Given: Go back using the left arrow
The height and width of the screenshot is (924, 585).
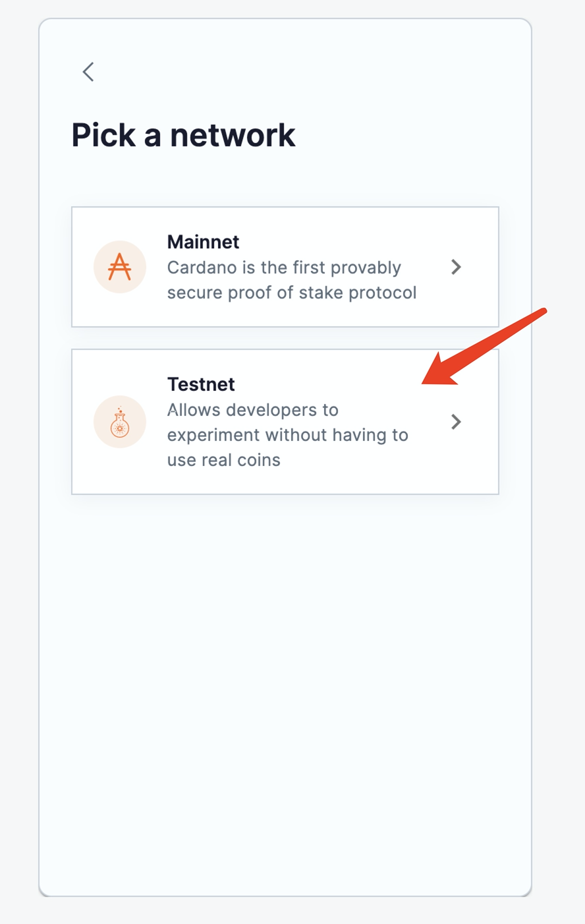Looking at the screenshot, I should [x=88, y=72].
